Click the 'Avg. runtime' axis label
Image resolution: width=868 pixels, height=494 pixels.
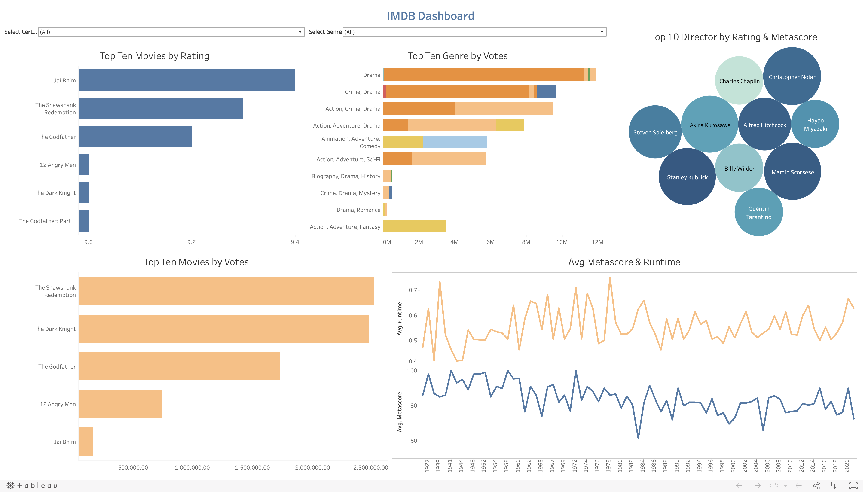point(400,319)
